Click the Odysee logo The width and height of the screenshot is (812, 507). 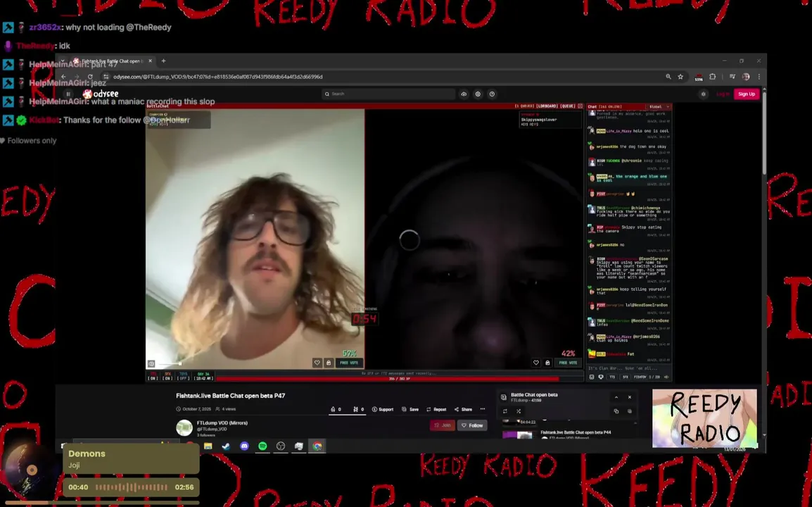click(x=101, y=94)
